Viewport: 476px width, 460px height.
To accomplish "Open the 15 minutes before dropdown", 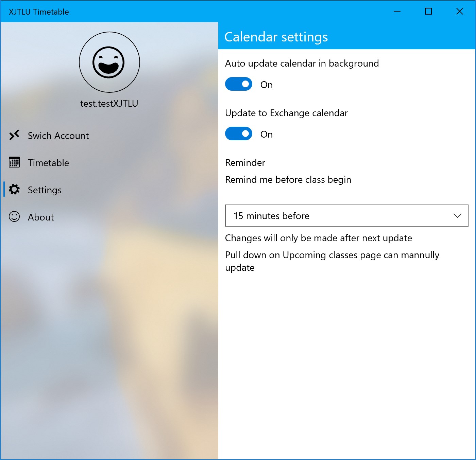I will point(346,215).
